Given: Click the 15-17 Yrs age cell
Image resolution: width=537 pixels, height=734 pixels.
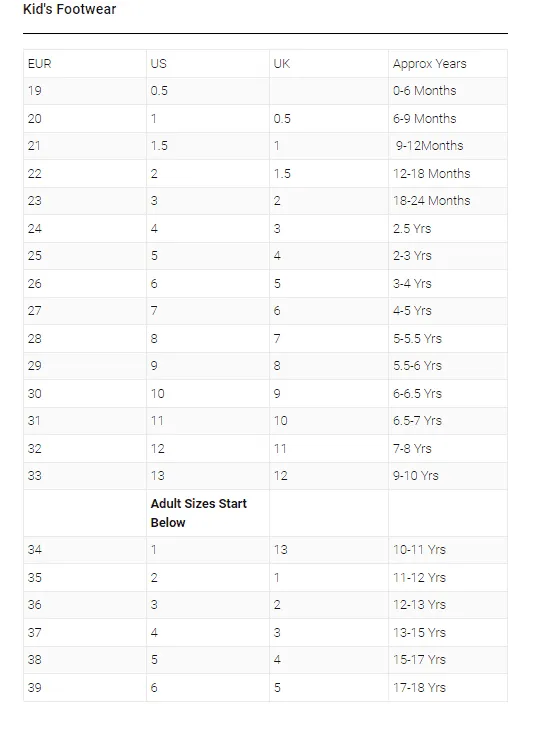Looking at the screenshot, I should 448,660.
